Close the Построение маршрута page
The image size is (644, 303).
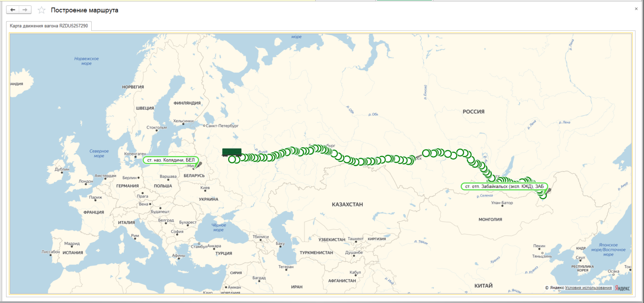[x=636, y=9]
